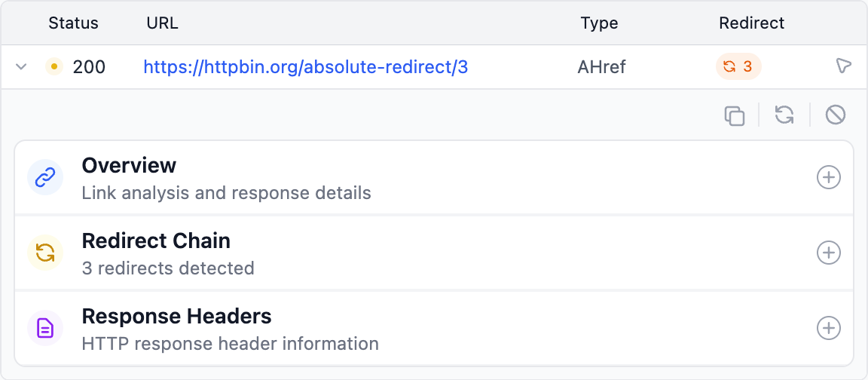Expand the Overview section with its plus
This screenshot has height=380, width=868.
point(829,178)
